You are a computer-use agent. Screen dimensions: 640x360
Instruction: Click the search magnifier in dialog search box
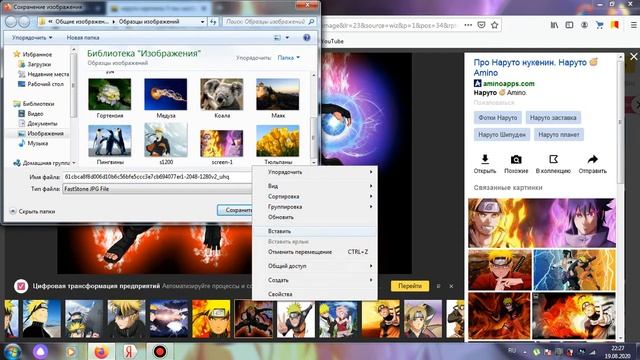(x=311, y=22)
